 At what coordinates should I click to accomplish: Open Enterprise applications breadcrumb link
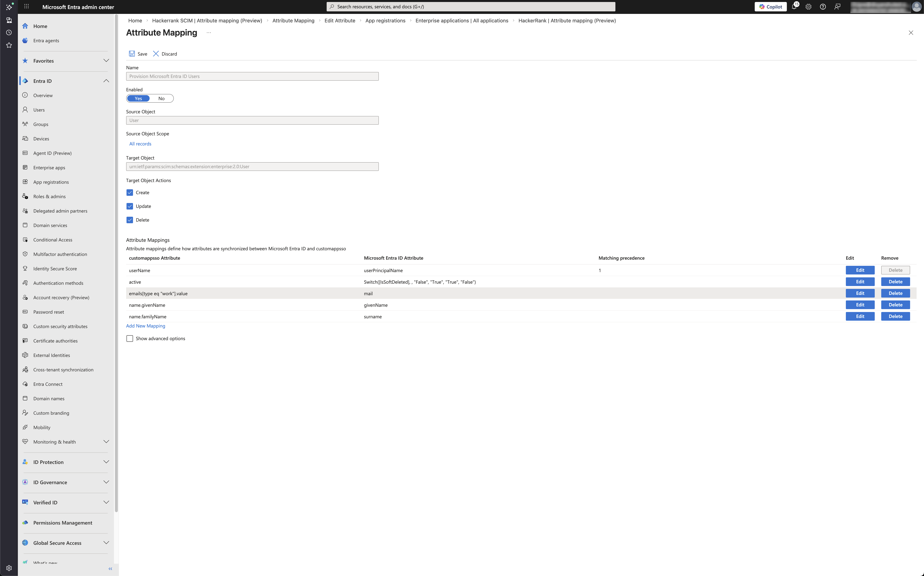tap(462, 21)
